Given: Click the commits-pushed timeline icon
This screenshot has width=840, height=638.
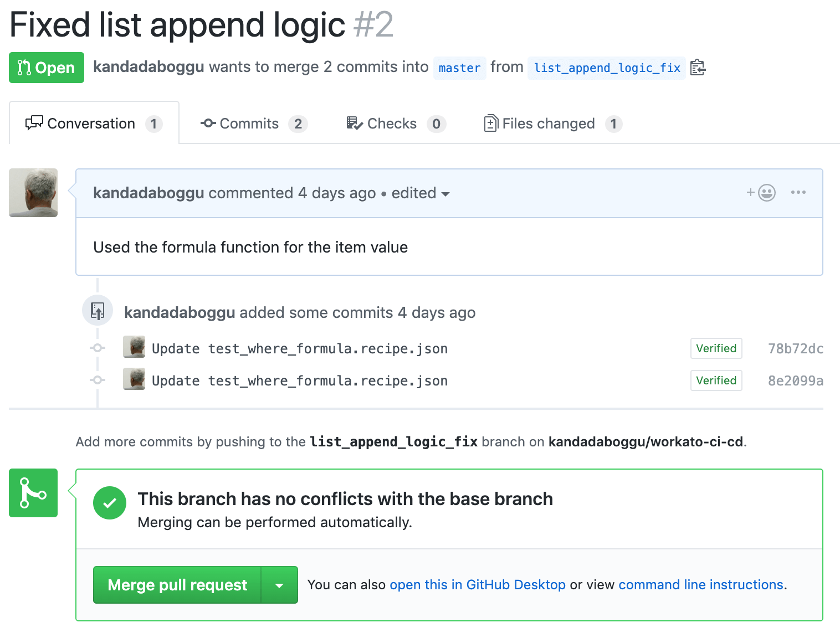Looking at the screenshot, I should 98,311.
